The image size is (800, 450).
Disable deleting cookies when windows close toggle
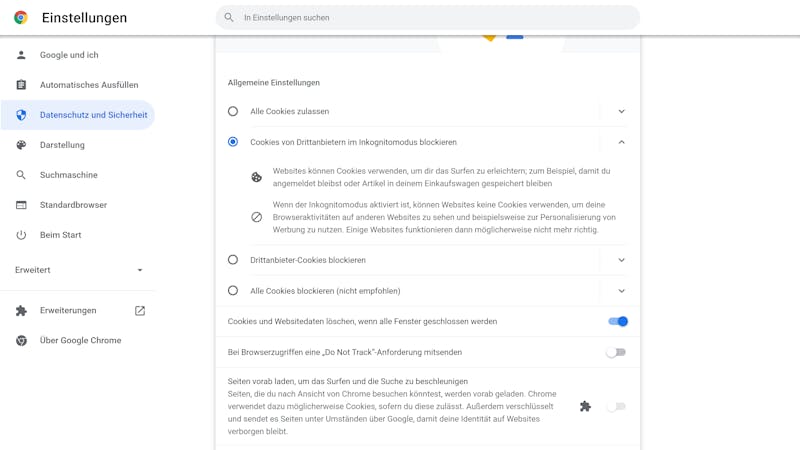click(617, 321)
